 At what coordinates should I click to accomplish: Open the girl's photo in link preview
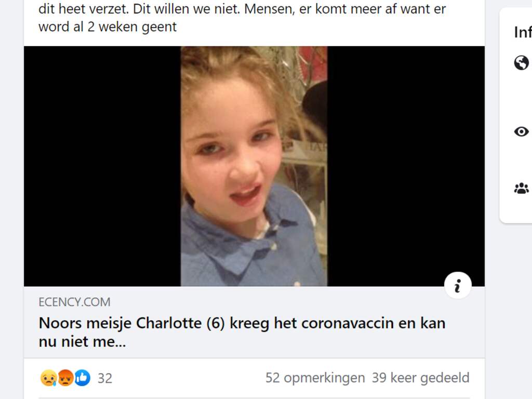(x=254, y=166)
